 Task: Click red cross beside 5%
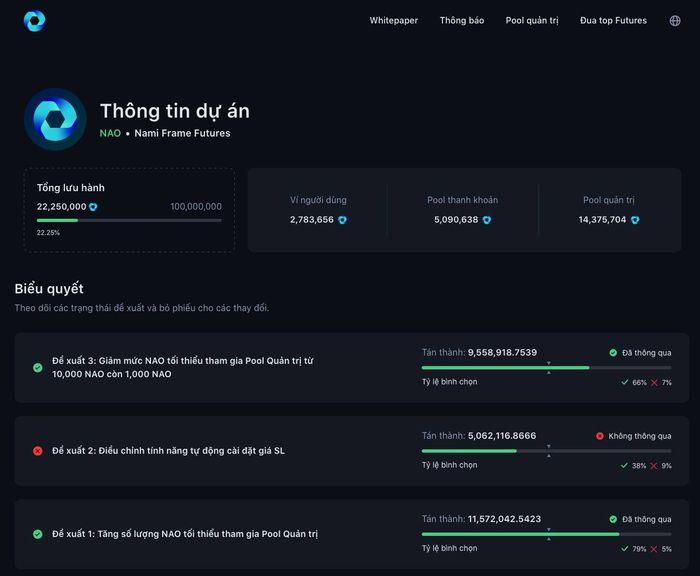654,549
